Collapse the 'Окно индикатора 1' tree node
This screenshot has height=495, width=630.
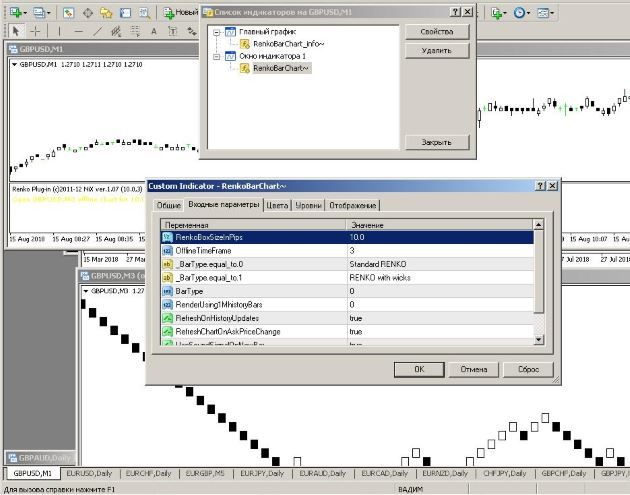tap(216, 56)
